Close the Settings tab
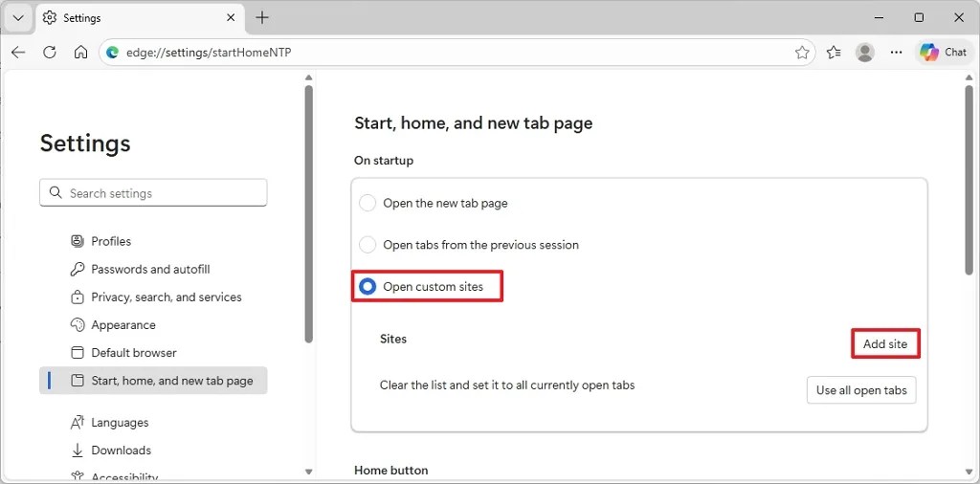The image size is (980, 484). pos(231,18)
